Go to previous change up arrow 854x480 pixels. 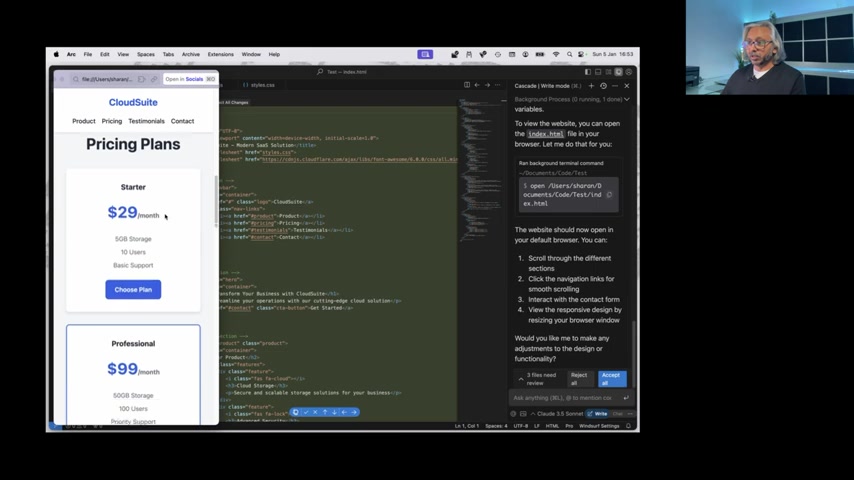click(325, 412)
